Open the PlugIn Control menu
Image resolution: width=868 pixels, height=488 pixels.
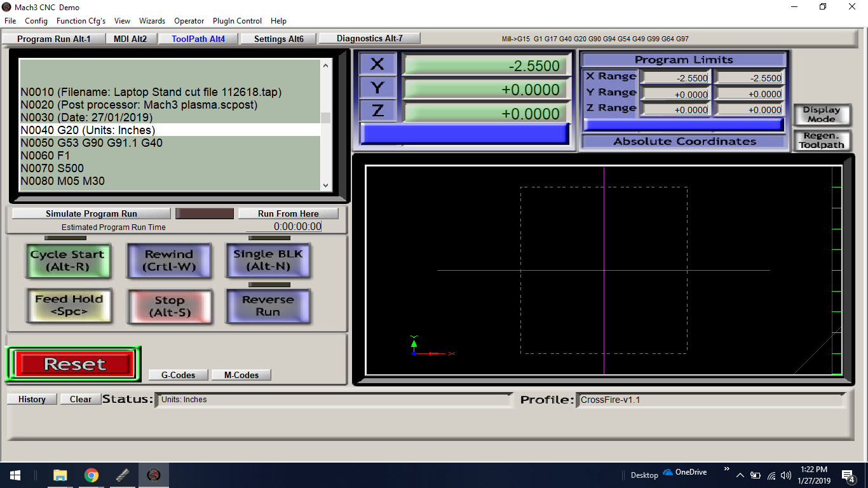[x=237, y=21]
